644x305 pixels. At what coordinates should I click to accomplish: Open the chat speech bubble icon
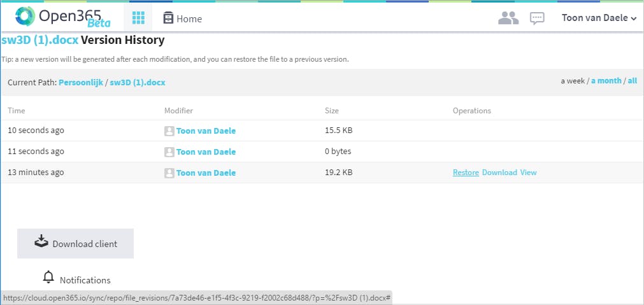[537, 18]
